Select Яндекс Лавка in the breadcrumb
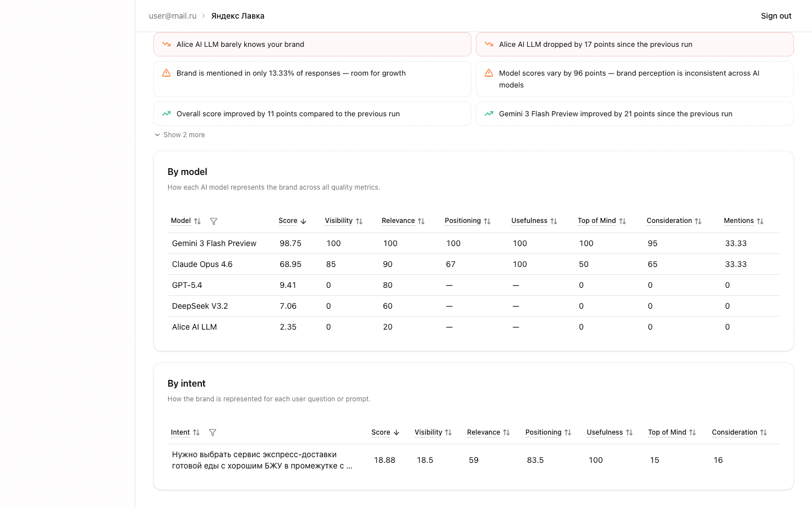The width and height of the screenshot is (812, 508). [237, 16]
